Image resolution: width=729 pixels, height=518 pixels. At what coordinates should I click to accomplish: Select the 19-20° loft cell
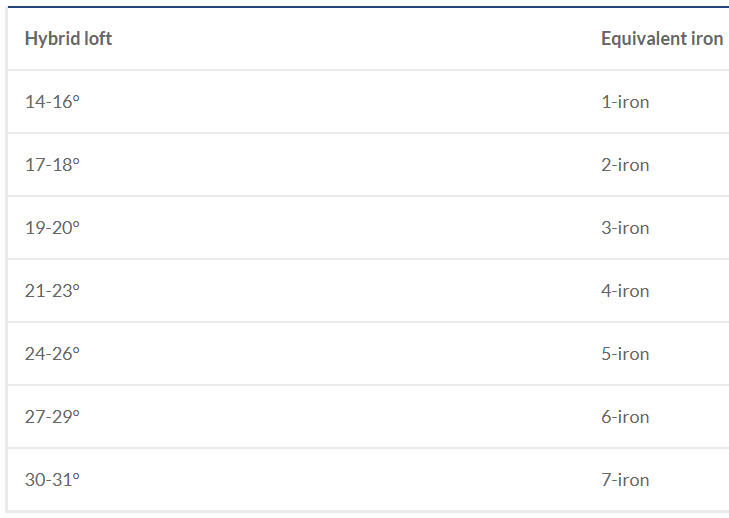point(52,228)
